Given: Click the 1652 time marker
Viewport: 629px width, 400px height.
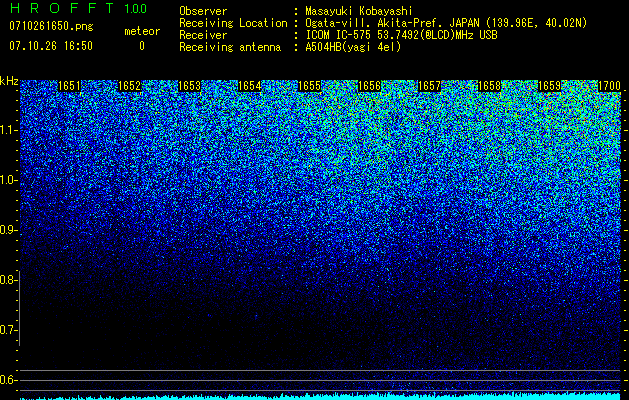Looking at the screenshot, I should (129, 86).
